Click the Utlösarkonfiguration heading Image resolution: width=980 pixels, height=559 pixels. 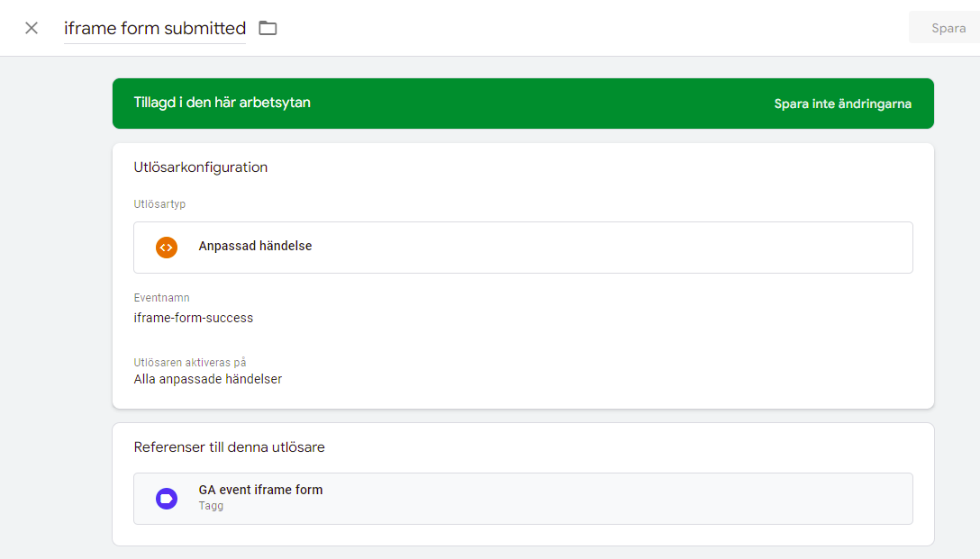(201, 167)
